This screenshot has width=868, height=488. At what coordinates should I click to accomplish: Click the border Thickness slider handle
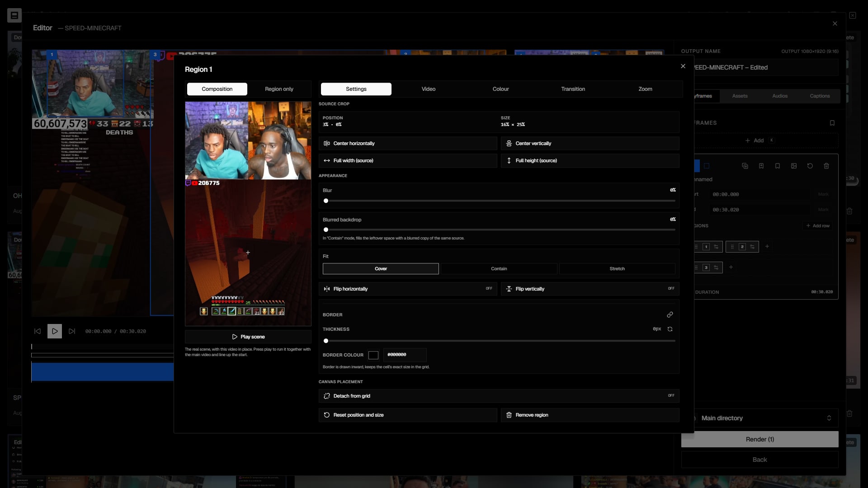[x=326, y=341]
